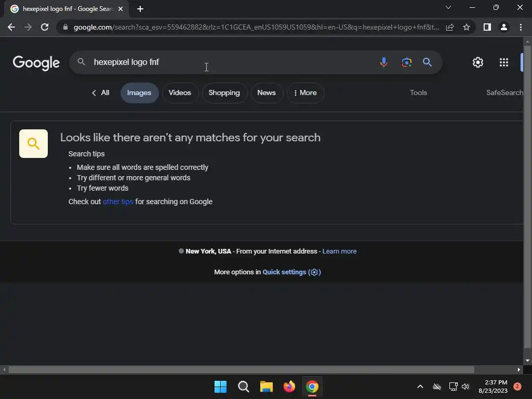532x399 pixels.
Task: Go back to the previous page
Action: 11,27
